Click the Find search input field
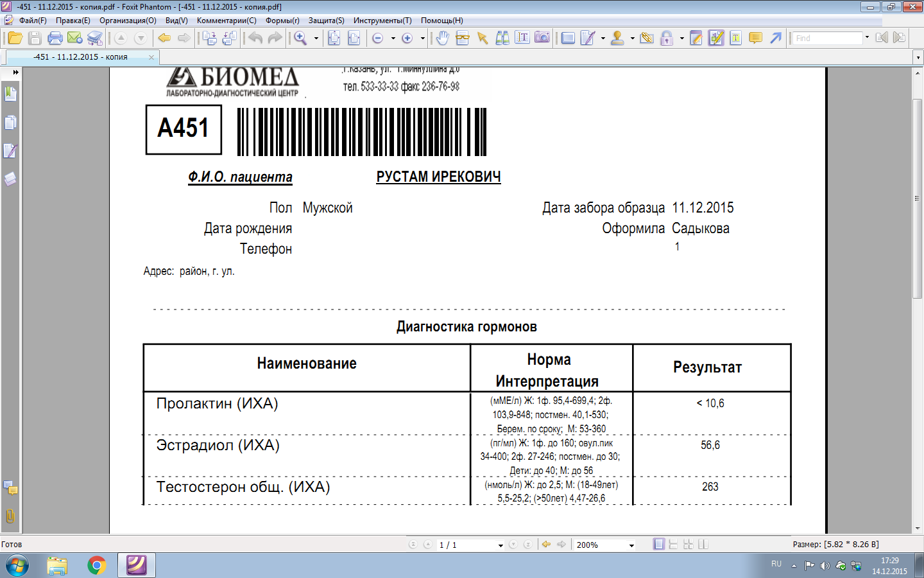Screen dimensions: 924x578 pyautogui.click(x=827, y=39)
